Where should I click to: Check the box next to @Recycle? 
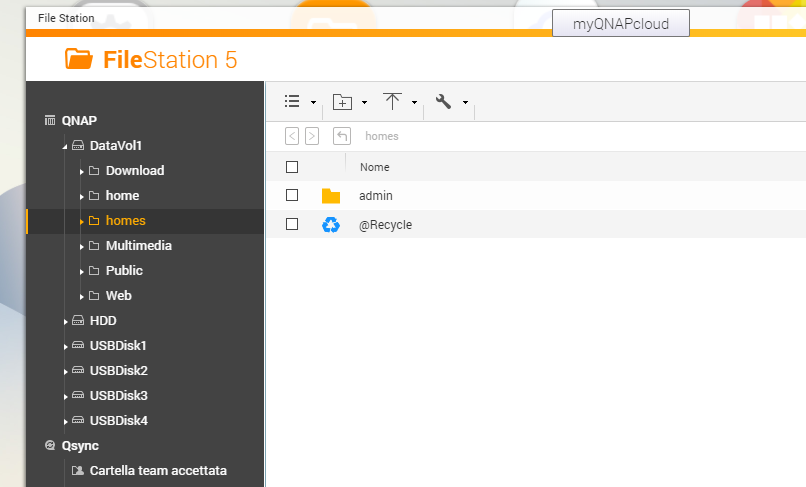pyautogui.click(x=292, y=225)
